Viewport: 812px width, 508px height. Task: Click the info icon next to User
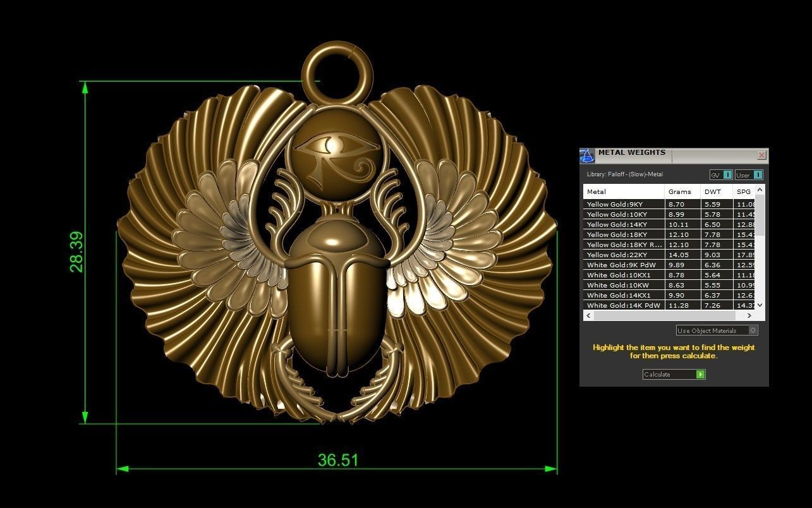[756, 175]
